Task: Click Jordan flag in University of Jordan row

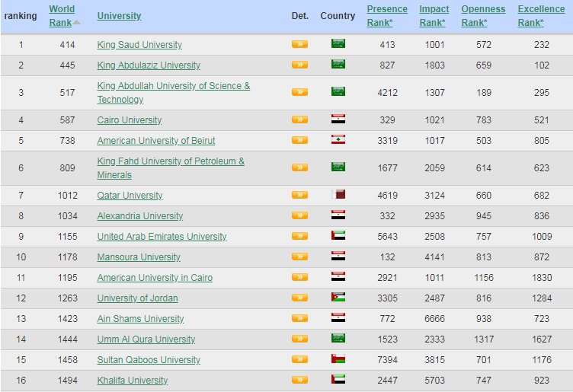Action: click(338, 298)
